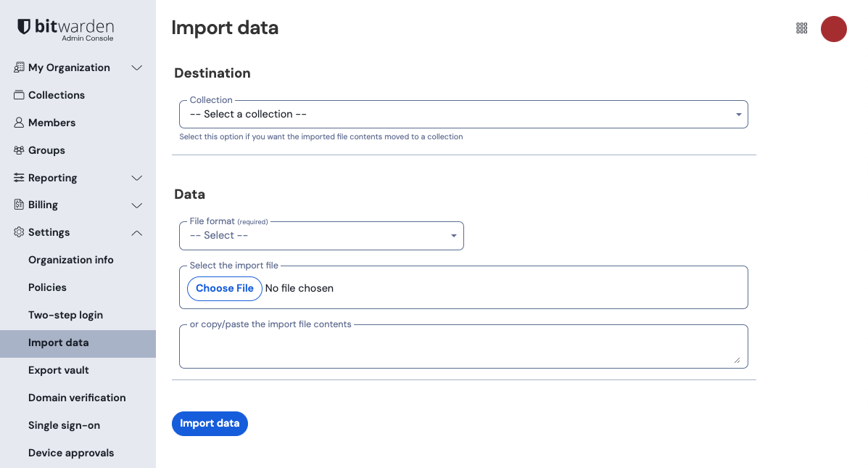
Task: Click the Settings gear icon
Action: click(x=18, y=232)
